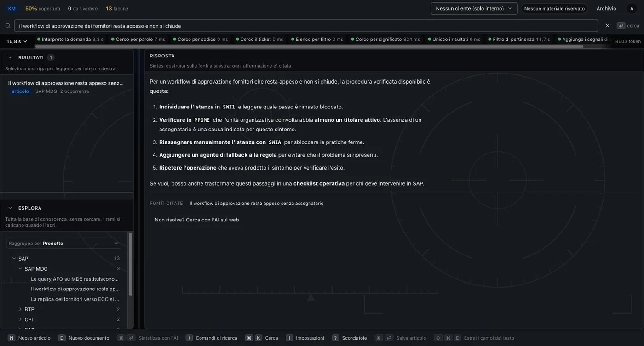The image size is (644, 346).
Task: Click the SWIA transaction code
Action: pyautogui.click(x=275, y=142)
